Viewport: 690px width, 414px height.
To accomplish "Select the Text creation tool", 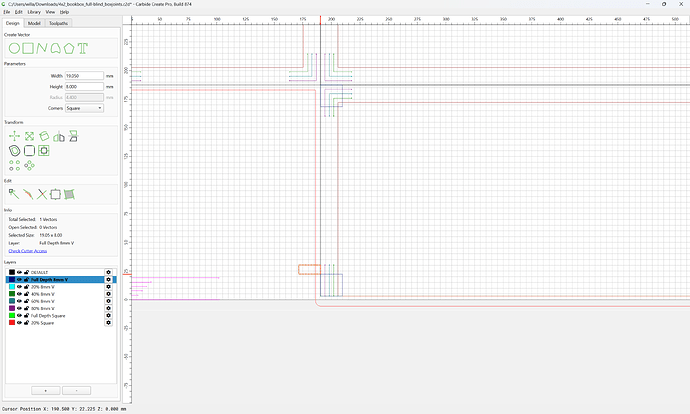I will tap(83, 48).
